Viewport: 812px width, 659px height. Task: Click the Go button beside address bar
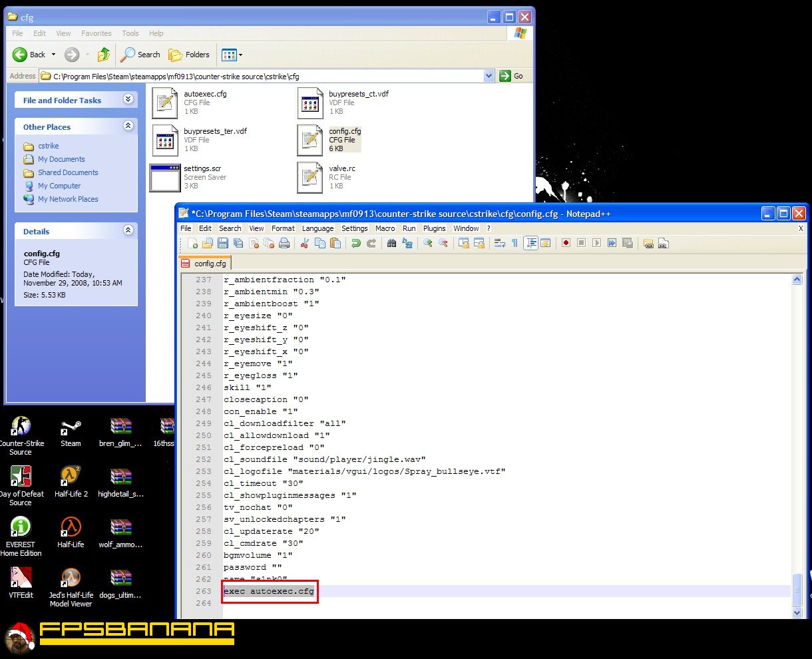click(x=512, y=76)
